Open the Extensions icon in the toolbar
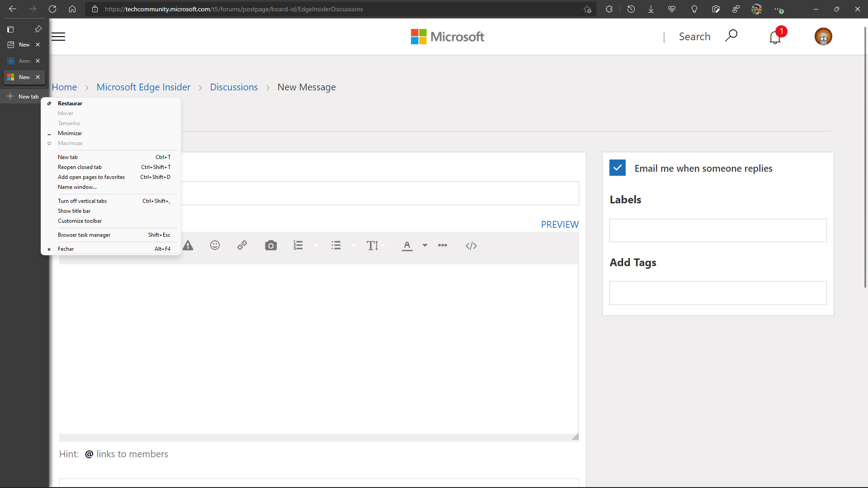 (609, 9)
